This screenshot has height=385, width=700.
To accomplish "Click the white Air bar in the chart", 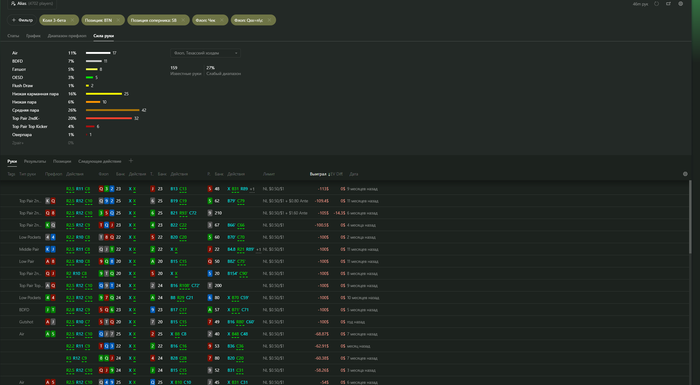I will pos(98,53).
